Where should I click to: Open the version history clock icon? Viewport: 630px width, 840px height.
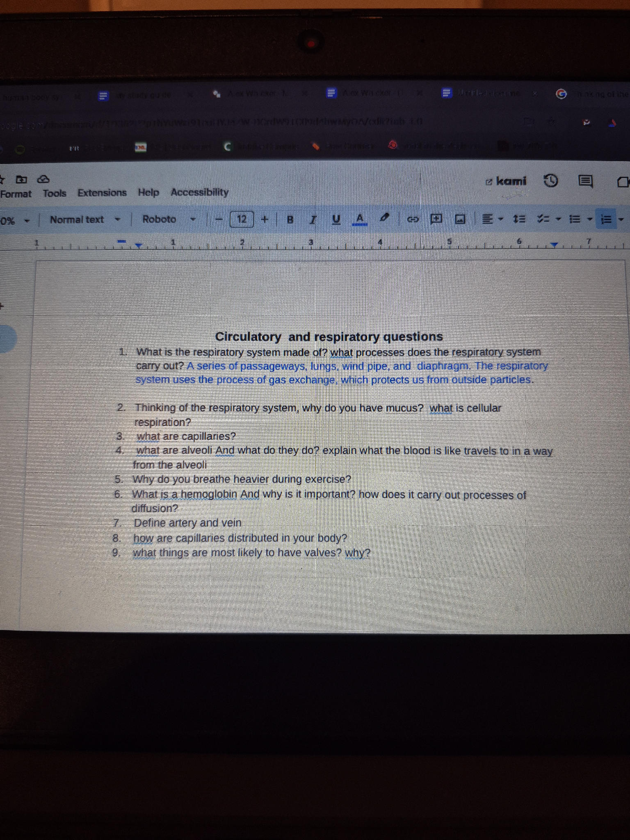pyautogui.click(x=550, y=180)
